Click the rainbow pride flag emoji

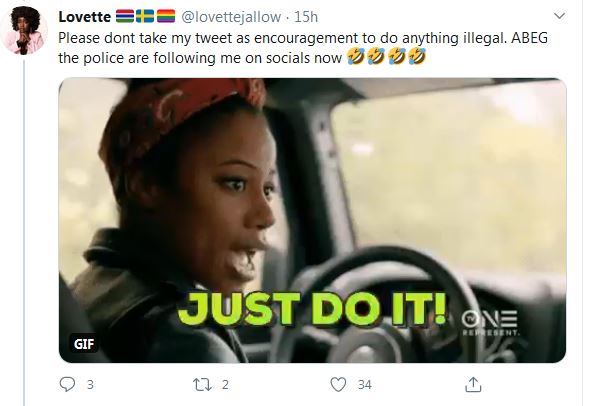tap(164, 17)
